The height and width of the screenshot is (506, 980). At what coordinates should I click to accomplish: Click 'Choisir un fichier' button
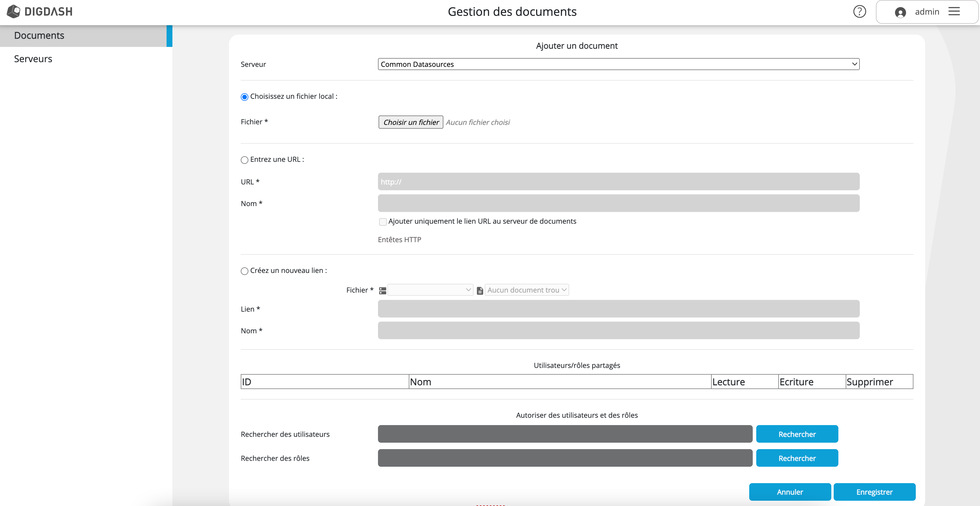click(x=411, y=123)
